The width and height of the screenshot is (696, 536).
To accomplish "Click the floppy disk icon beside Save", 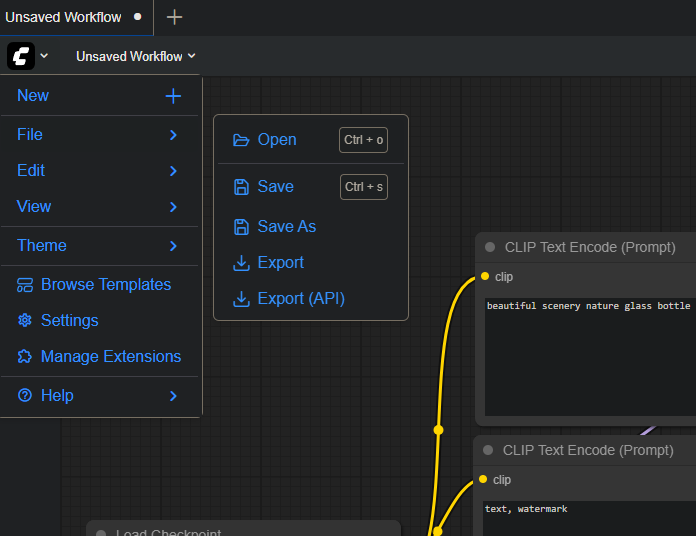I will 241,187.
